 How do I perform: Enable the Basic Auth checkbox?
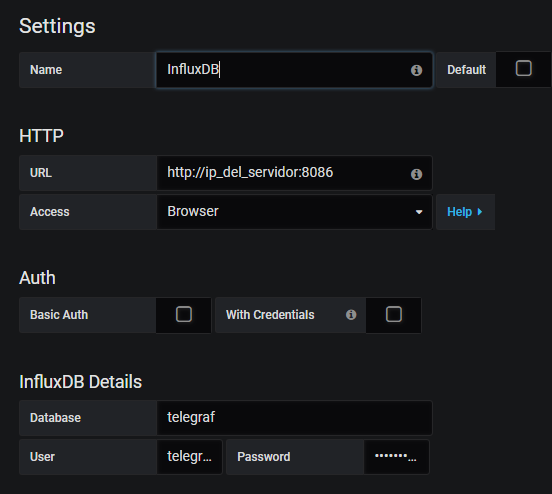point(184,314)
